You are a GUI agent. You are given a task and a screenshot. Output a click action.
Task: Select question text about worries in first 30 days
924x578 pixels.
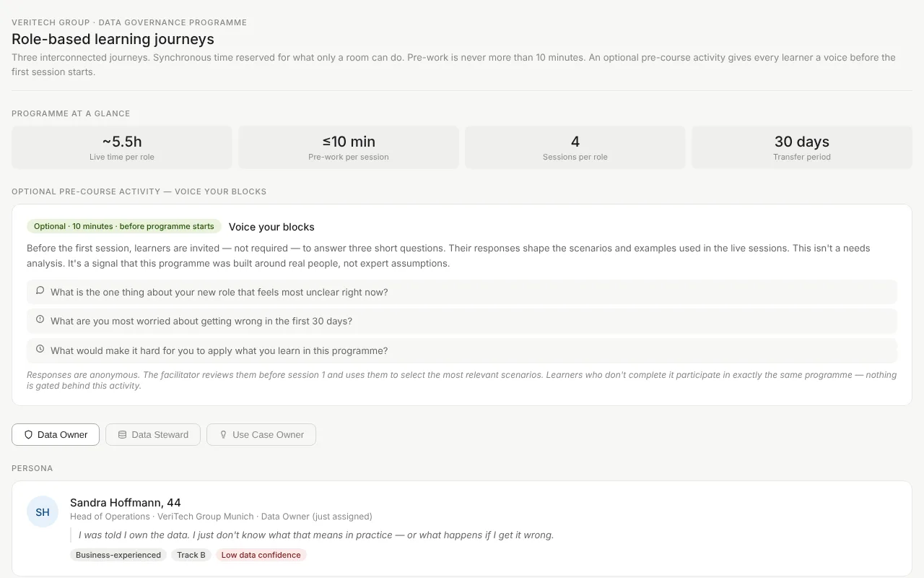201,321
